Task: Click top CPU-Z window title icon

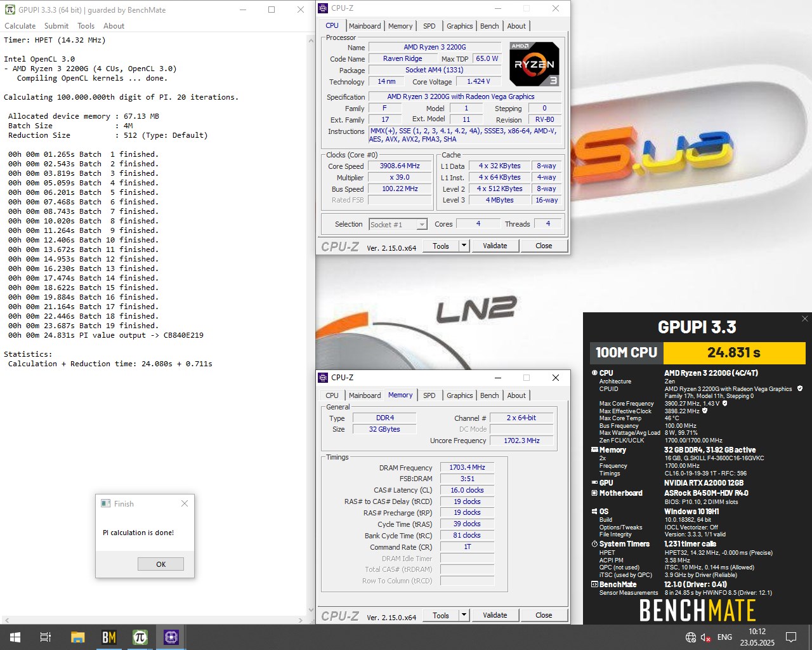Action: pyautogui.click(x=323, y=8)
